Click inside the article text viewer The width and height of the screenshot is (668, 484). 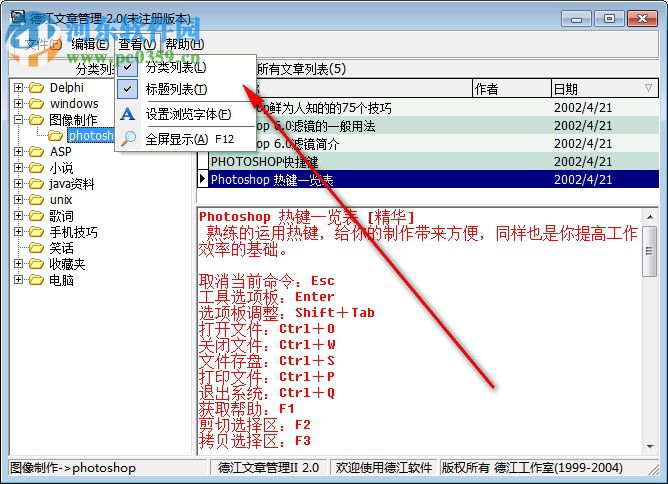coord(420,331)
